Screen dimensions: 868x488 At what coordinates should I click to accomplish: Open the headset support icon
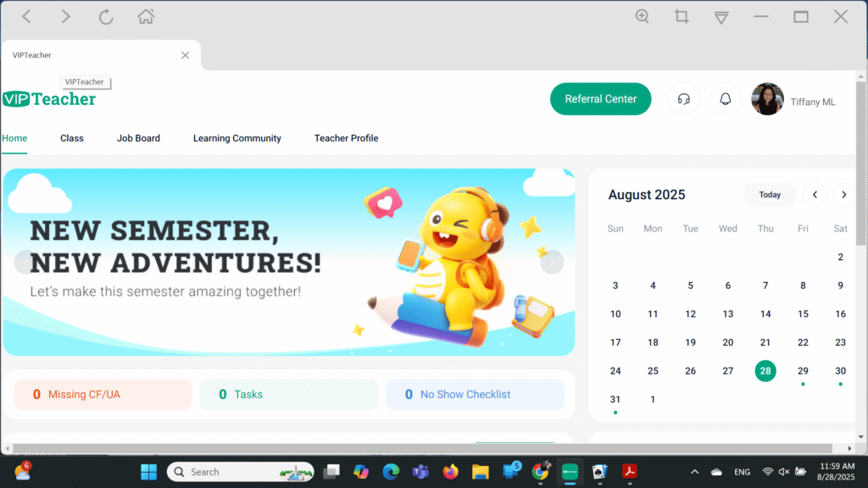click(684, 99)
